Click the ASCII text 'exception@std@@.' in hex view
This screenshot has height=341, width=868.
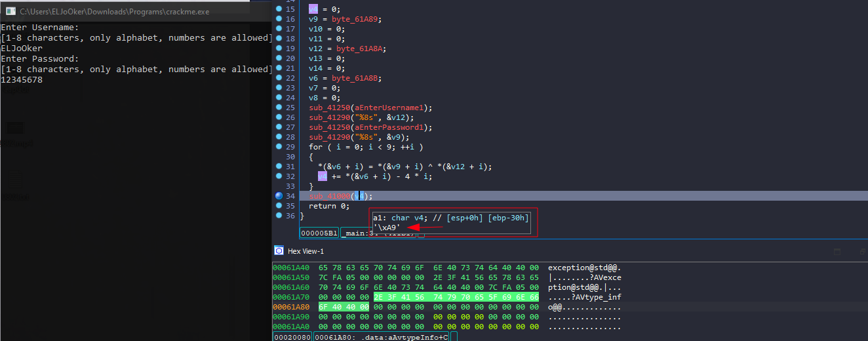pyautogui.click(x=584, y=268)
